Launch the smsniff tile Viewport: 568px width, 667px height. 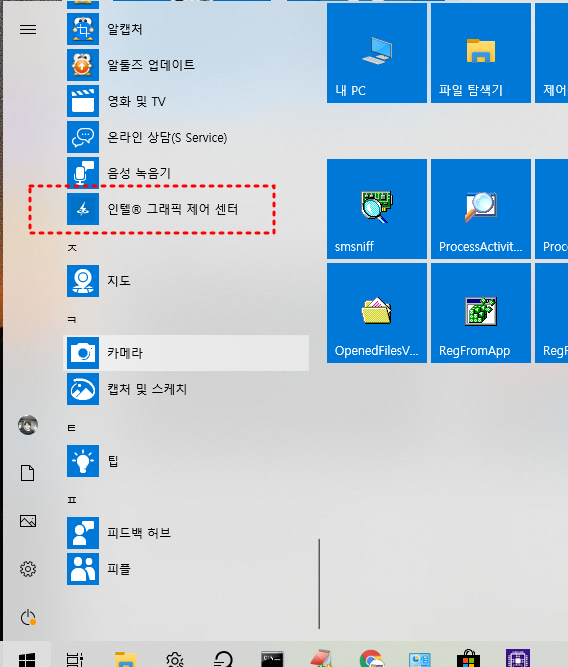click(377, 209)
